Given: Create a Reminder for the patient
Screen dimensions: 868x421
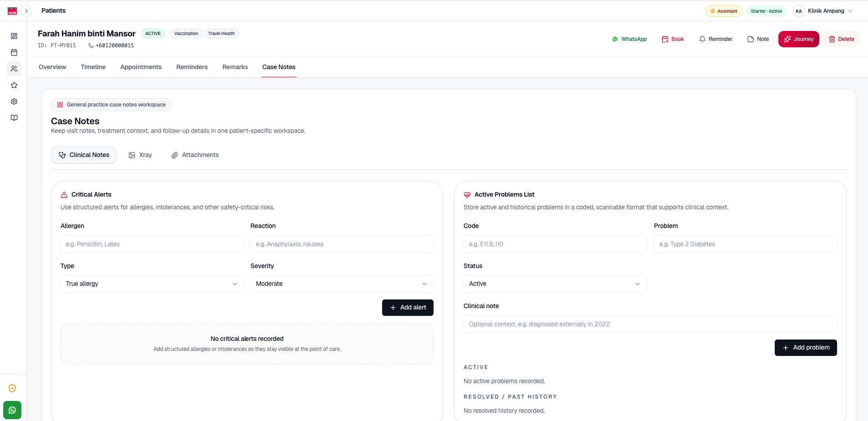Looking at the screenshot, I should pyautogui.click(x=716, y=39).
